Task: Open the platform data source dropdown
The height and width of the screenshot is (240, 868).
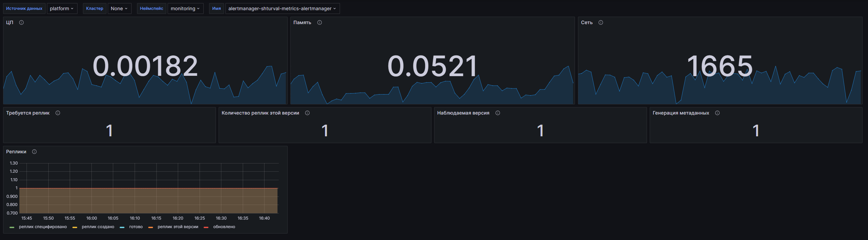Action: [x=62, y=8]
